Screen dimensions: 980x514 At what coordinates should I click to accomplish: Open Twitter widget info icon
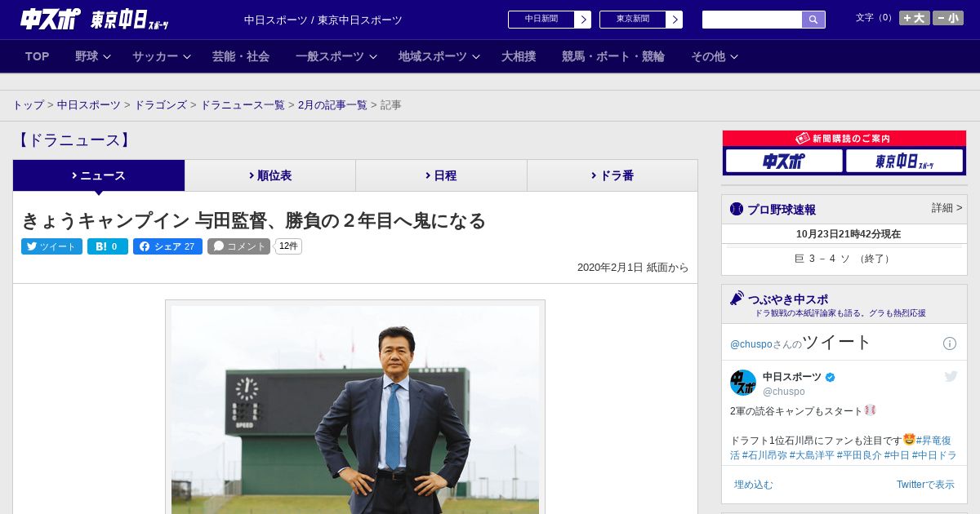(950, 343)
